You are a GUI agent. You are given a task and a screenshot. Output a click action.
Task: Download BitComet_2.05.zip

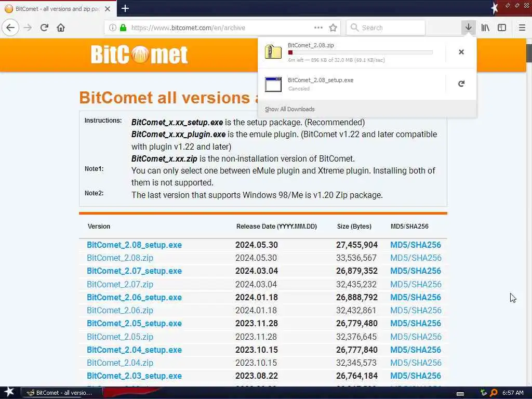coord(120,337)
